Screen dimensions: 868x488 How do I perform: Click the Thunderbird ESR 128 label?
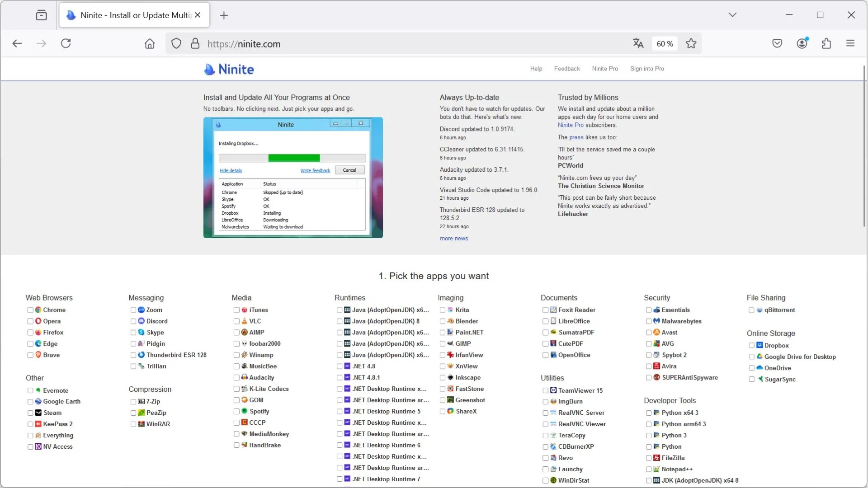click(x=176, y=355)
